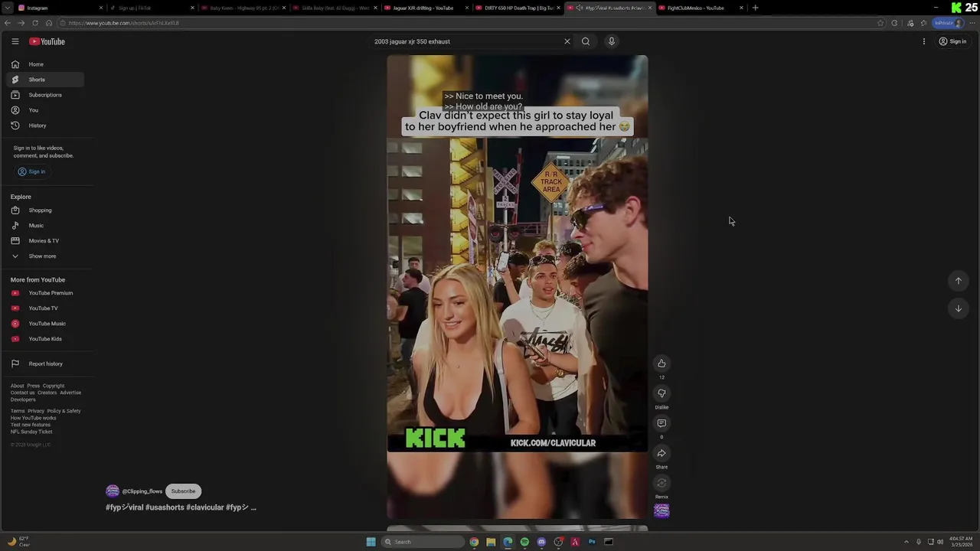Subscribe to @Clipping_flows

183,491
